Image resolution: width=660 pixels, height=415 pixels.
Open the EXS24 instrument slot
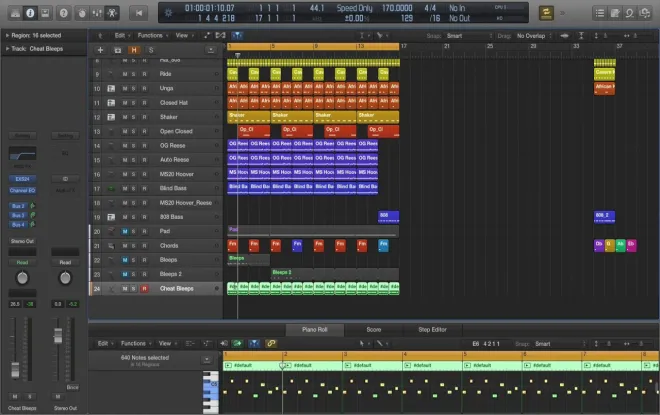point(22,179)
